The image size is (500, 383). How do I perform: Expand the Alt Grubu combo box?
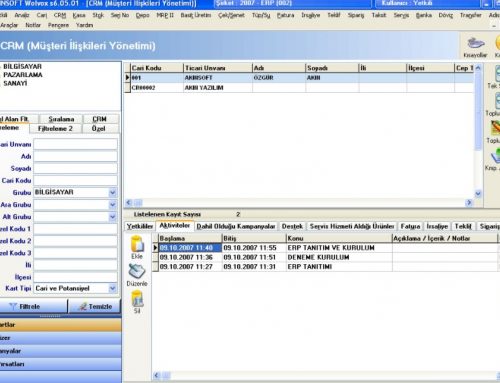coord(113,217)
